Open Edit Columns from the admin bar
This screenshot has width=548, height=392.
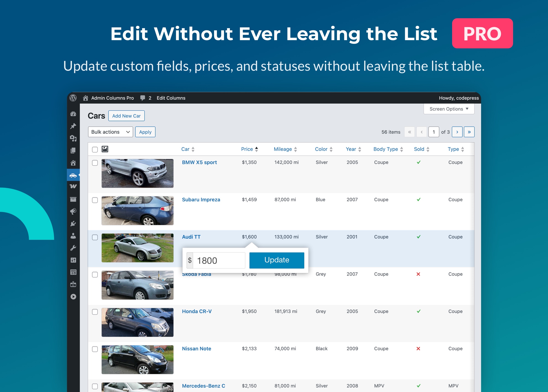[x=171, y=98]
